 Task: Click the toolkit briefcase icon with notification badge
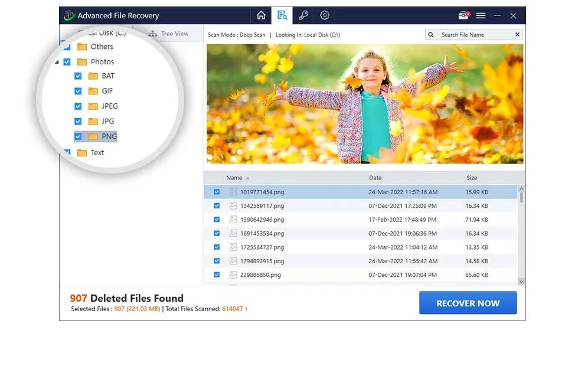[462, 14]
